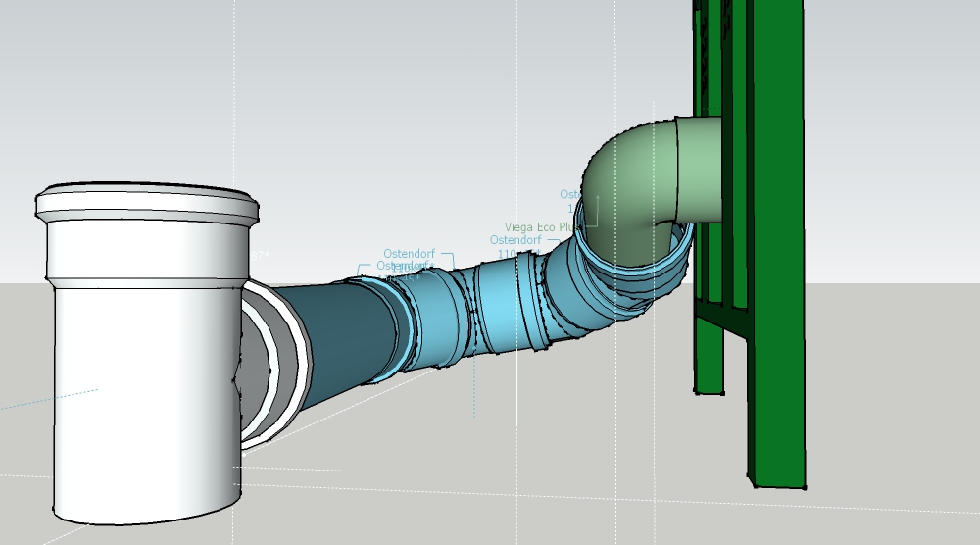The height and width of the screenshot is (545, 980).
Task: Select the uppermost-left Ostendorf label
Action: [409, 254]
